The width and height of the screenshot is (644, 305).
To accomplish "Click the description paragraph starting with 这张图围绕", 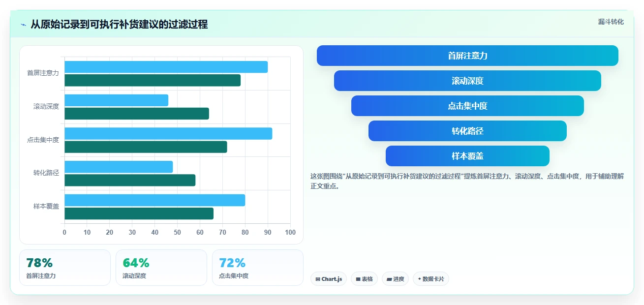I will (x=467, y=182).
